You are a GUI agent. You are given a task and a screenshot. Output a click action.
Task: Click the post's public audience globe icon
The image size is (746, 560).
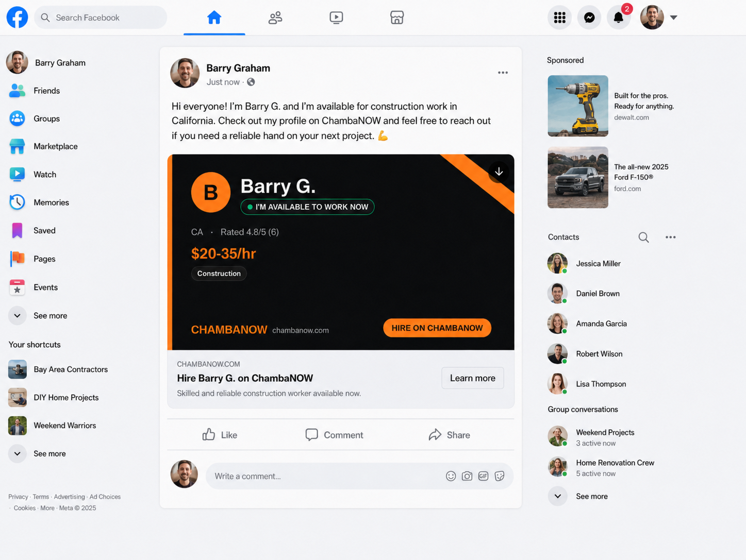click(x=251, y=82)
